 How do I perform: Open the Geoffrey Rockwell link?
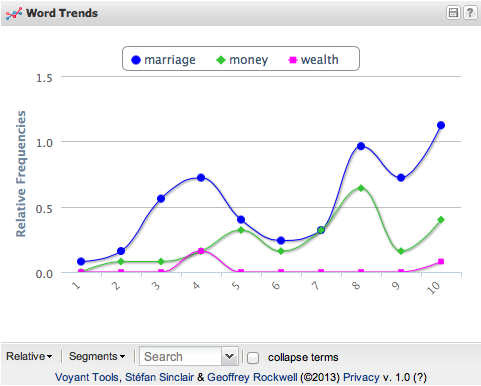point(252,377)
